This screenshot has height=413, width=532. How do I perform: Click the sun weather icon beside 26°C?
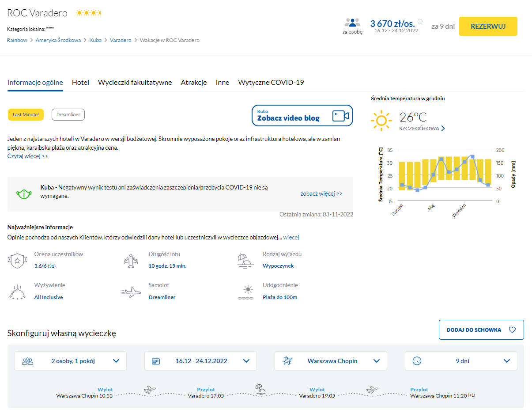click(x=381, y=121)
